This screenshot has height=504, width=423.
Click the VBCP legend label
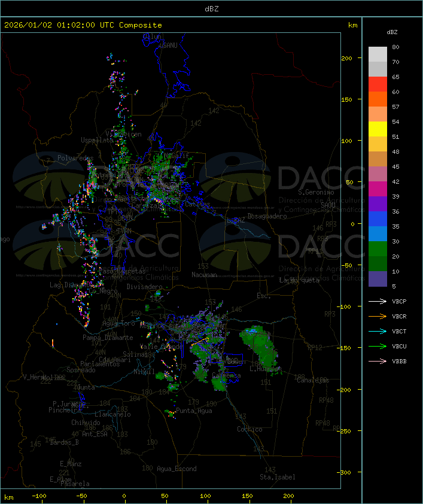click(x=399, y=301)
